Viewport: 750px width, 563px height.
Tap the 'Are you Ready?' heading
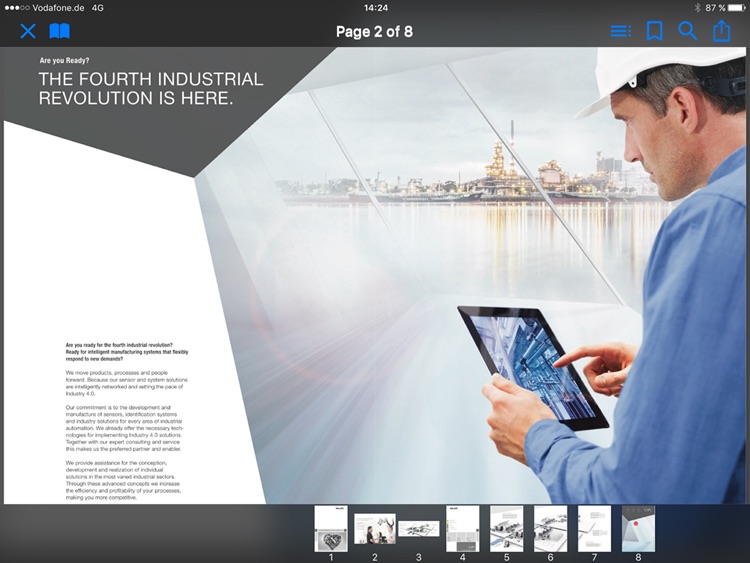pyautogui.click(x=64, y=61)
